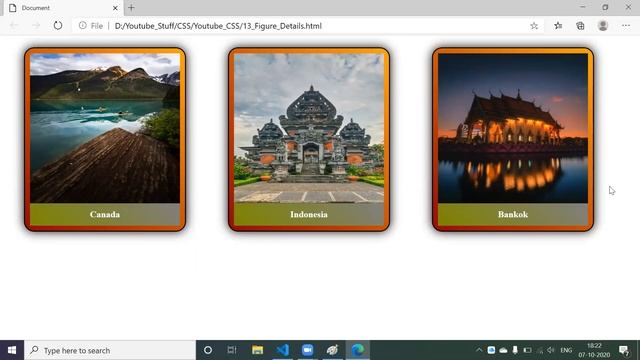Open a new browser tab

[x=131, y=8]
